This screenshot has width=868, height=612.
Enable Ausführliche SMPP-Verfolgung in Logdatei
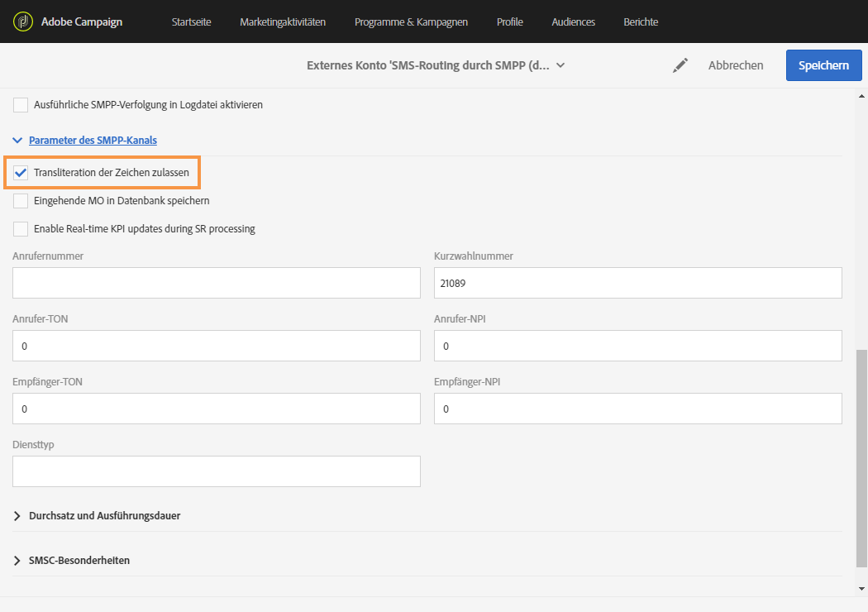(x=21, y=105)
